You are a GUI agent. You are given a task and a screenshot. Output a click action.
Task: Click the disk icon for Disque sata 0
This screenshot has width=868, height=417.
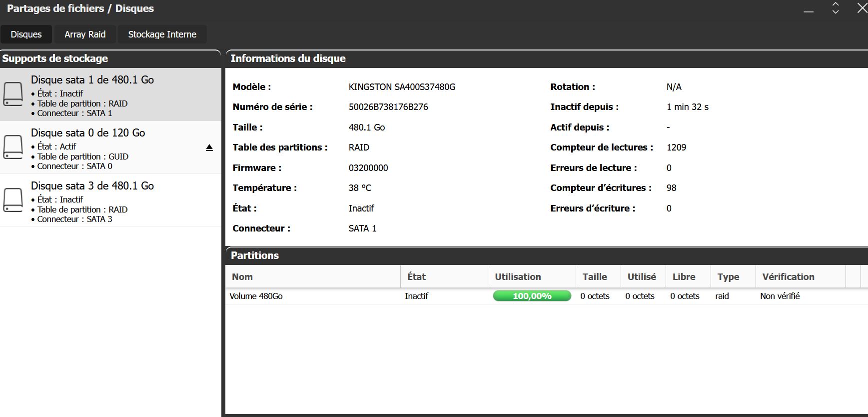point(13,147)
